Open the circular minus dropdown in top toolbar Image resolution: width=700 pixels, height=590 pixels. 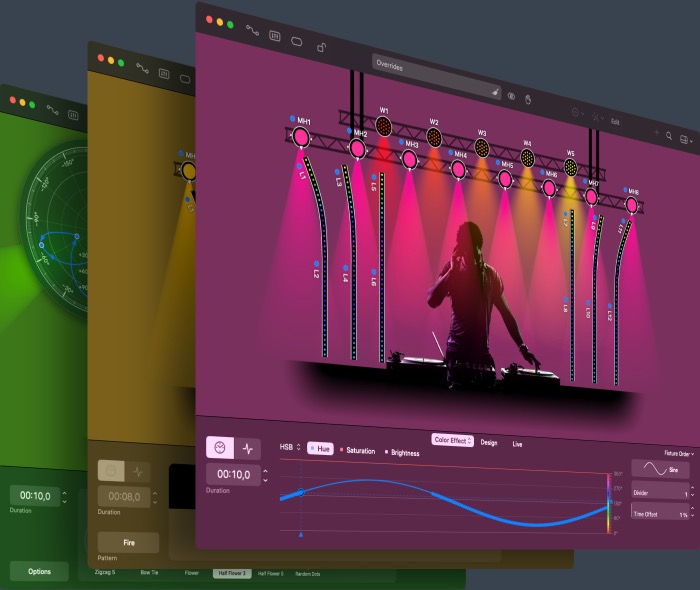coord(578,112)
